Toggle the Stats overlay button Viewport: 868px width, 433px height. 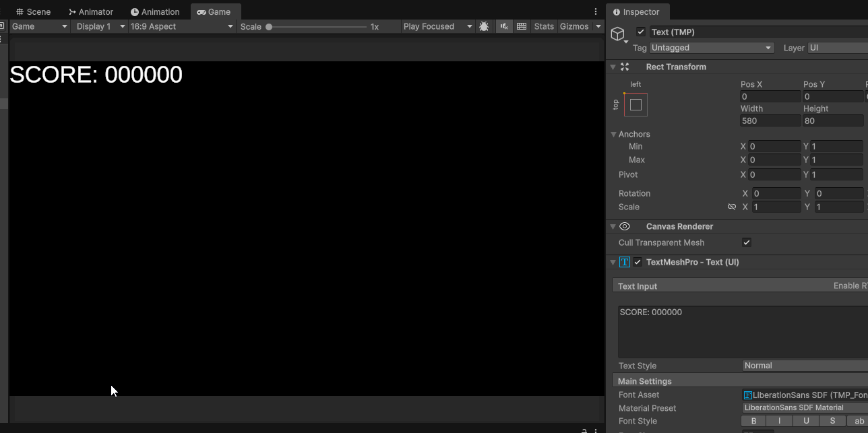click(543, 26)
